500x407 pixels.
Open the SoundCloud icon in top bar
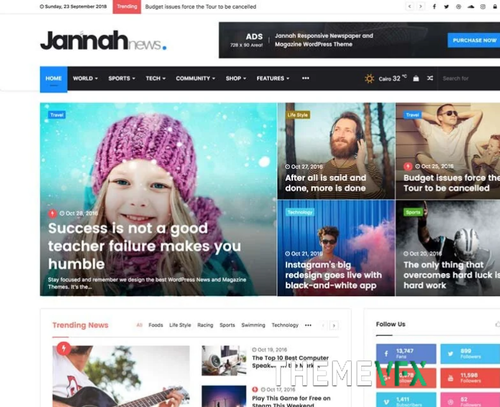(471, 7)
